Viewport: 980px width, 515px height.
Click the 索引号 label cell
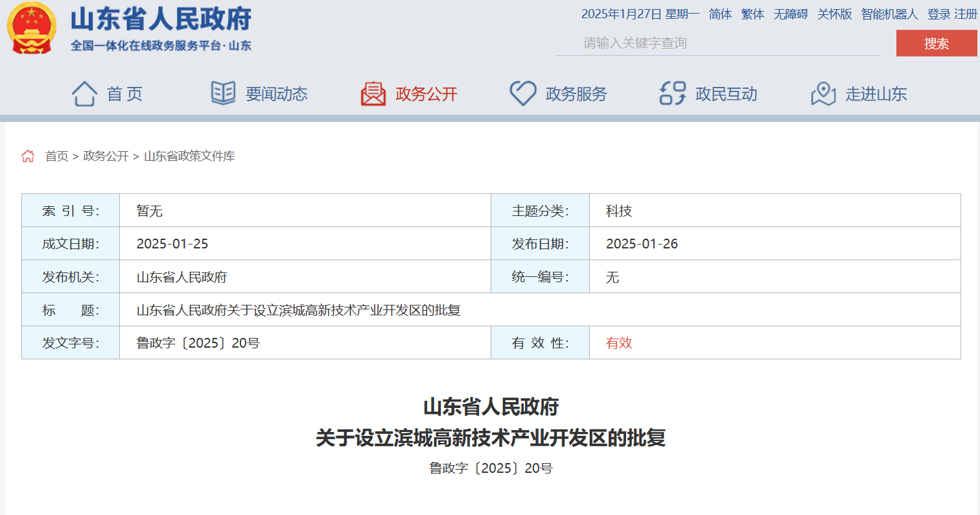pyautogui.click(x=71, y=211)
